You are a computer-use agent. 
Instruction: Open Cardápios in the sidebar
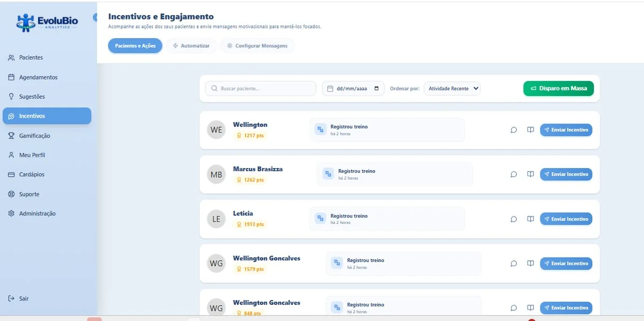47,174
